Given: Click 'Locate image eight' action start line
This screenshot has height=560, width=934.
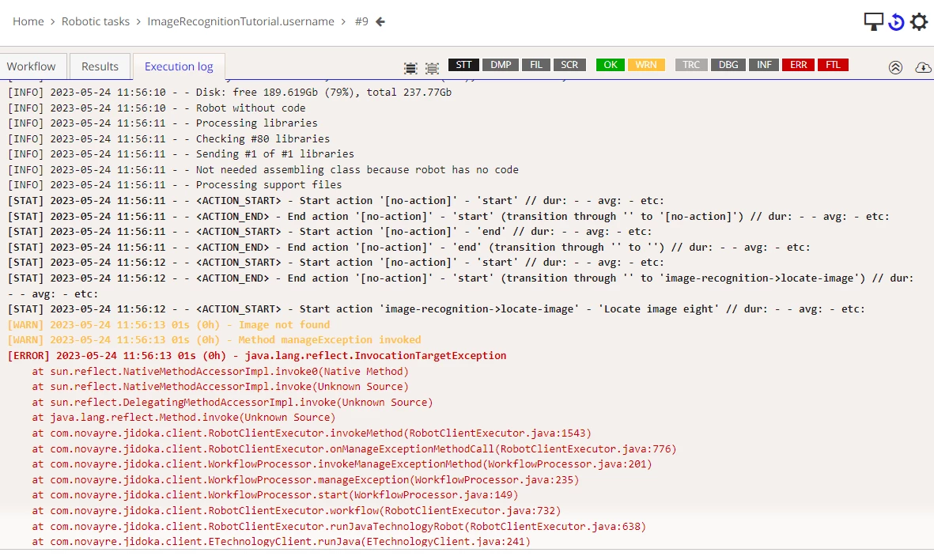Looking at the screenshot, I should tap(436, 309).
